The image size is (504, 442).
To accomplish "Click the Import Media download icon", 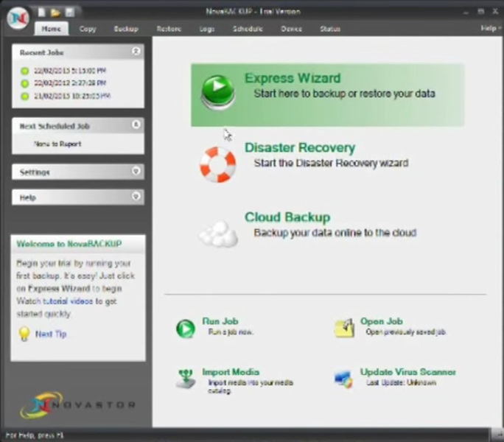I will pyautogui.click(x=186, y=379).
